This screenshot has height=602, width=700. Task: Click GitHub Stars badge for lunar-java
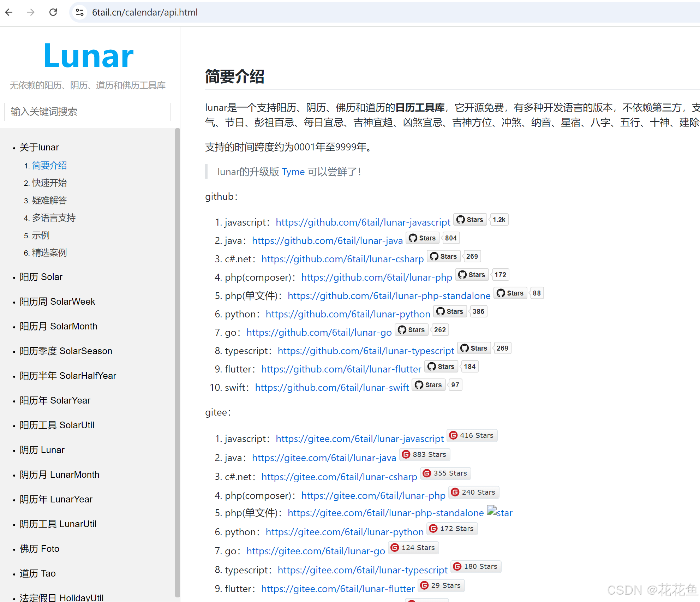[423, 238]
